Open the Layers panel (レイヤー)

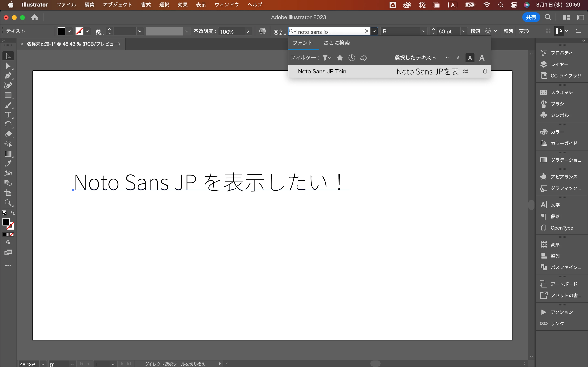(560, 64)
